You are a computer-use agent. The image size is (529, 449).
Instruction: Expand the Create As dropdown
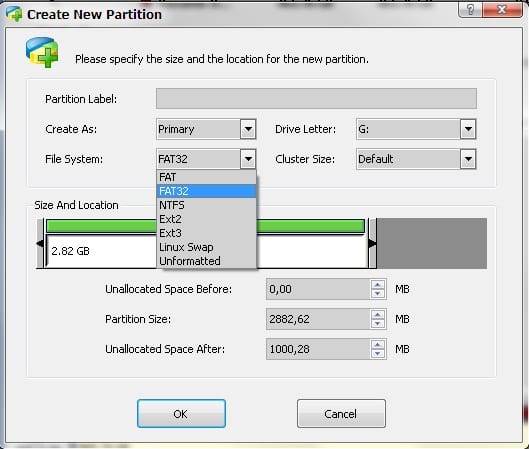248,129
